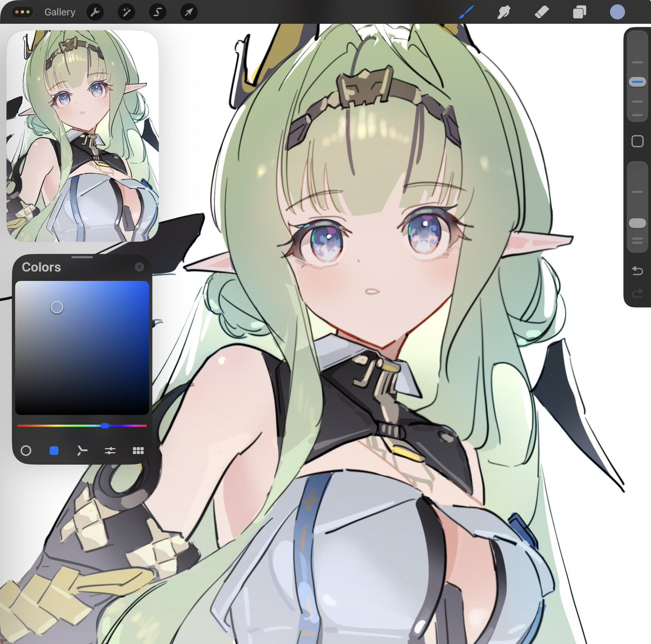
Task: Switch to the Classic color picker
Action: [x=54, y=450]
